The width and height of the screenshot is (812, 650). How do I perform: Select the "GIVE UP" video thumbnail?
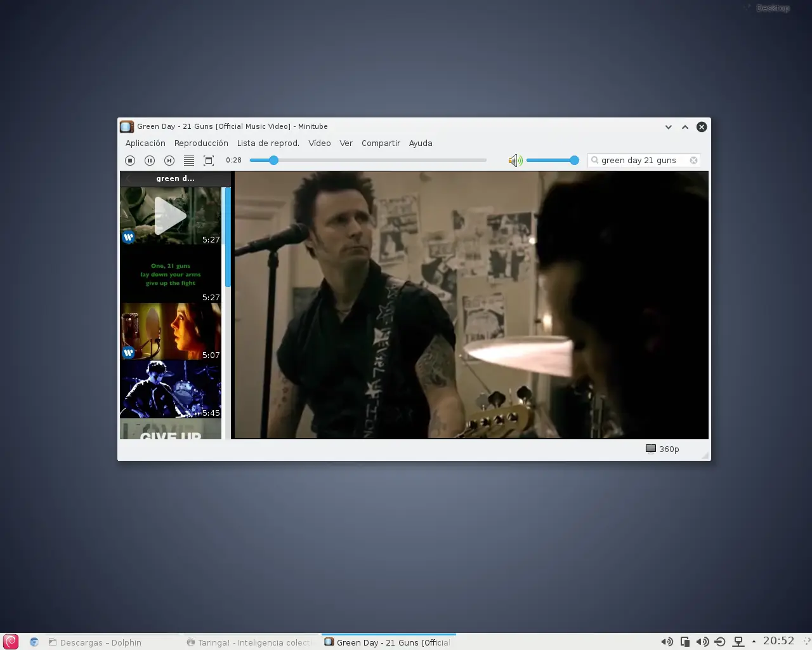coord(171,429)
